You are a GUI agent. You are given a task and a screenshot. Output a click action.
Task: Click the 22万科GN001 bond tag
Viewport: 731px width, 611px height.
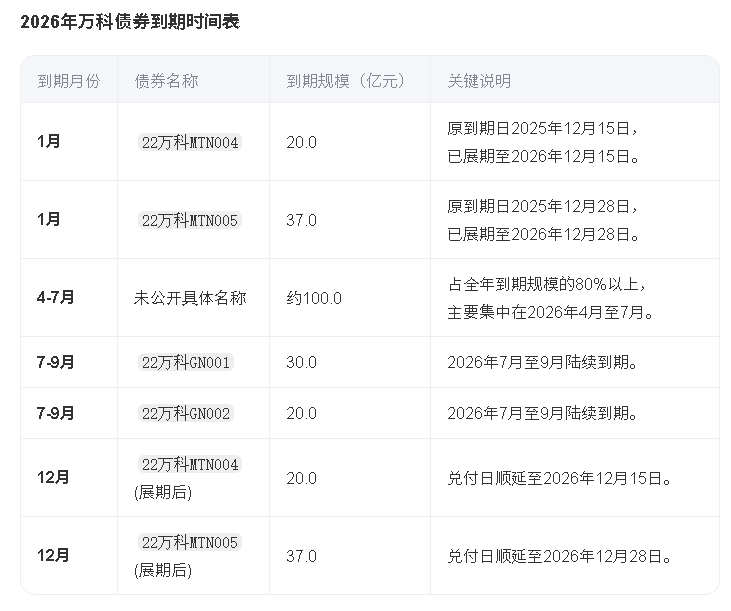(186, 362)
